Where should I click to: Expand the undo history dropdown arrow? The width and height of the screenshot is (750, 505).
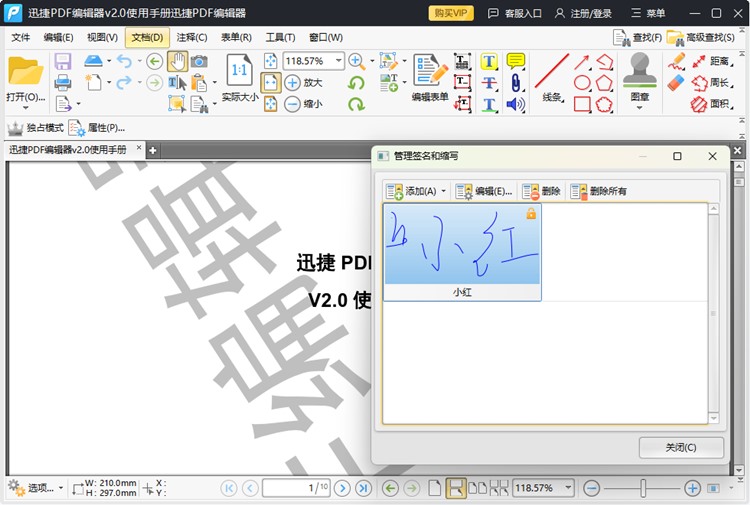tap(139, 61)
